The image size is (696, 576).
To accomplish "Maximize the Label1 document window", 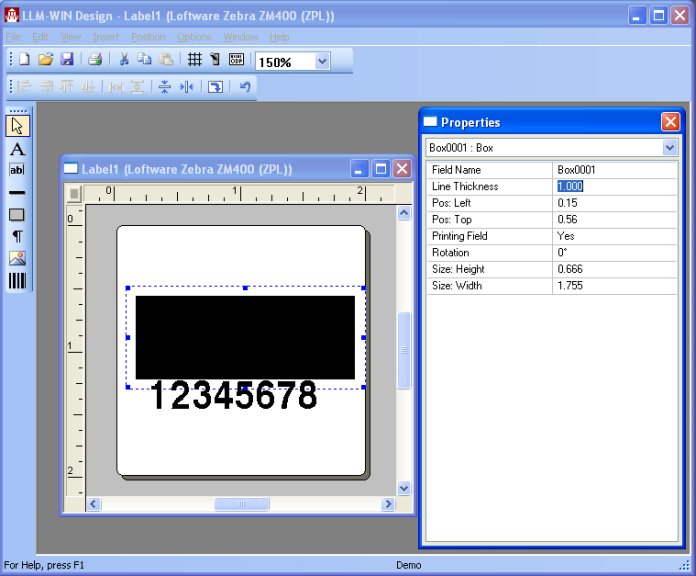I will 380,169.
